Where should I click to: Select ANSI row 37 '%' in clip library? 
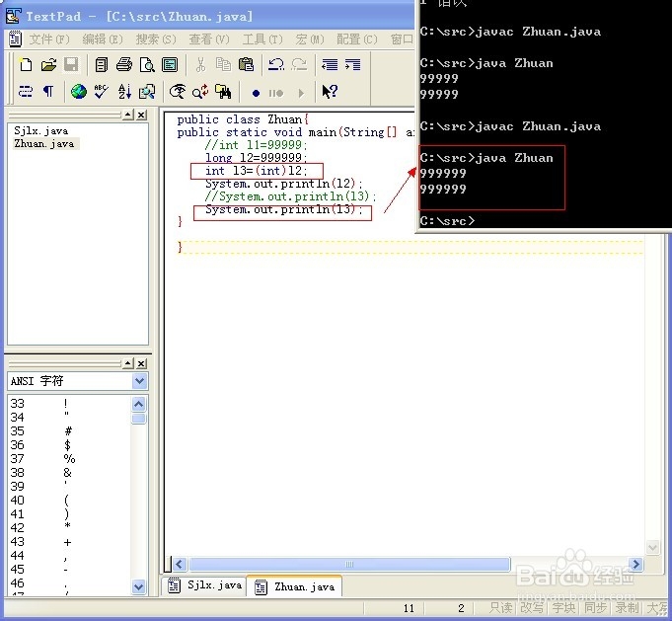click(x=69, y=458)
